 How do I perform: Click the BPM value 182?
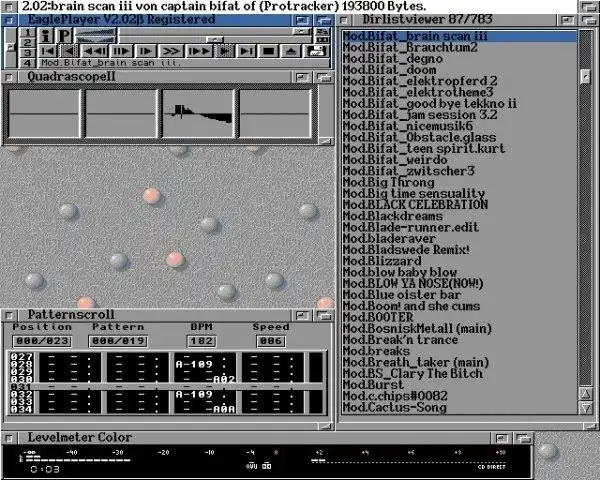(202, 341)
